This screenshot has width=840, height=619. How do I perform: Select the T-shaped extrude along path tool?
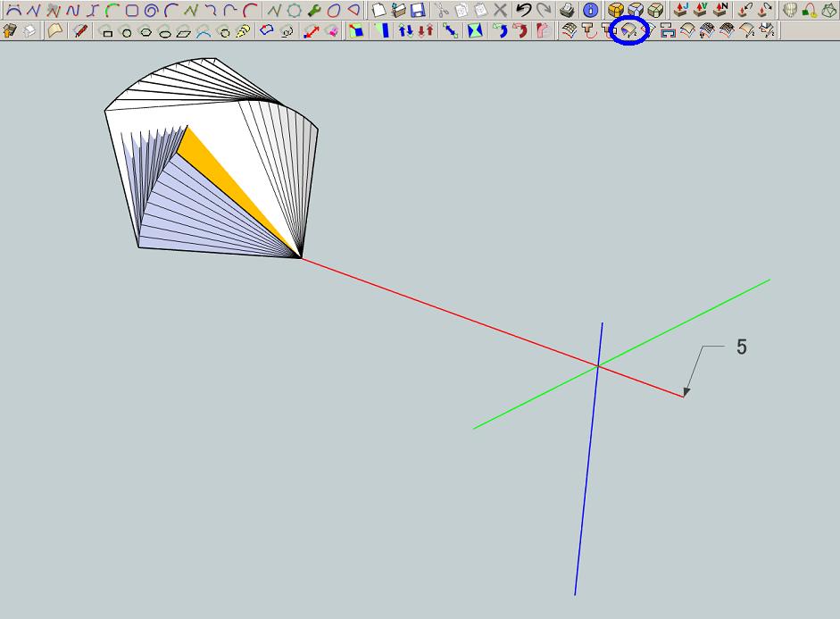click(x=589, y=30)
